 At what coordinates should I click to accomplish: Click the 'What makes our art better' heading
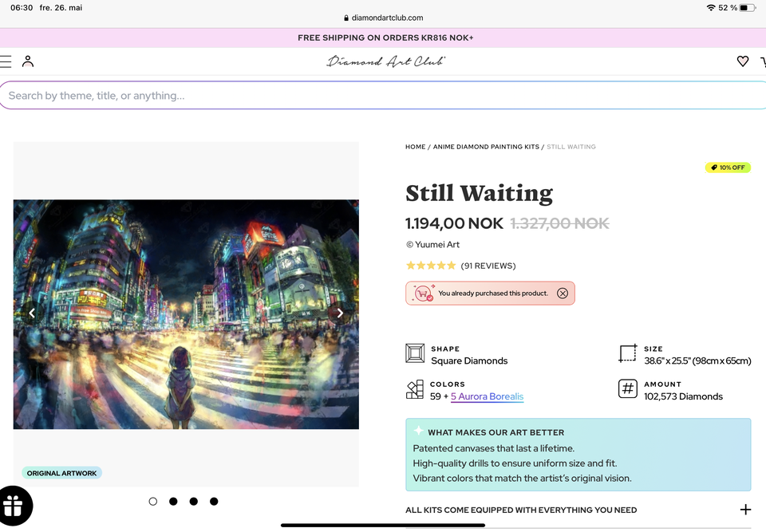click(x=496, y=432)
